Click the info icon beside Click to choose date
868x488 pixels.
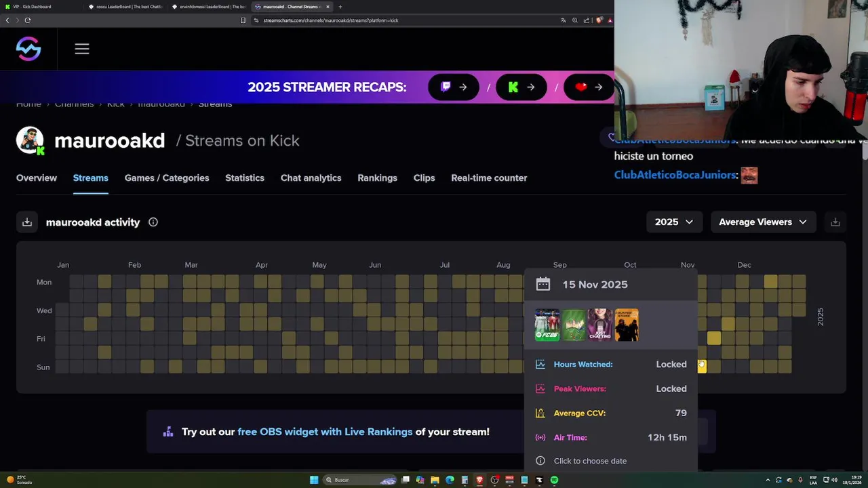tap(540, 461)
